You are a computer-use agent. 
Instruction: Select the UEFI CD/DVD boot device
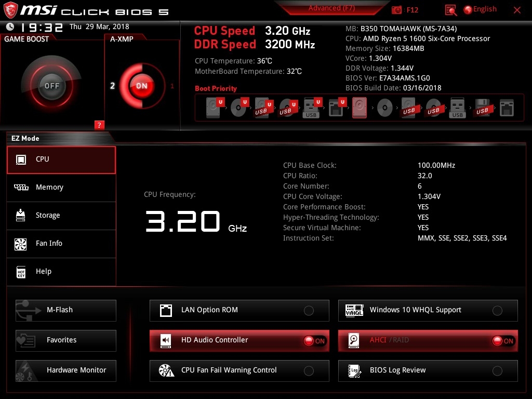click(x=240, y=108)
